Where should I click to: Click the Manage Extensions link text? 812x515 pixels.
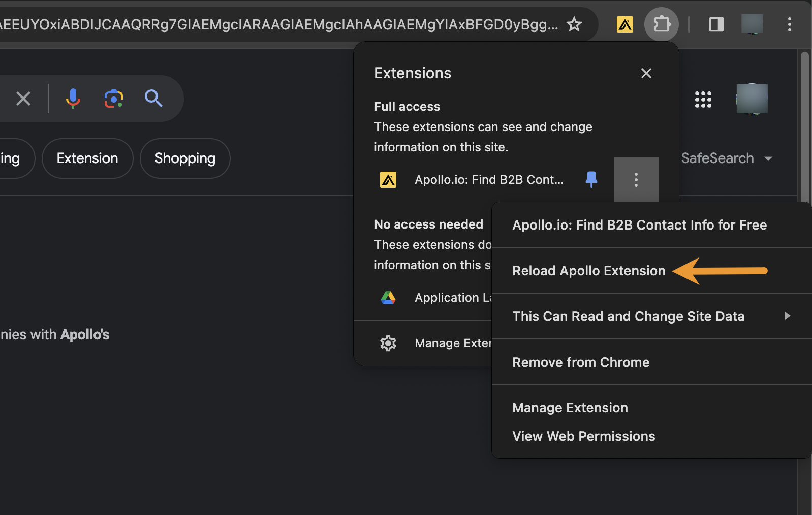coord(453,343)
